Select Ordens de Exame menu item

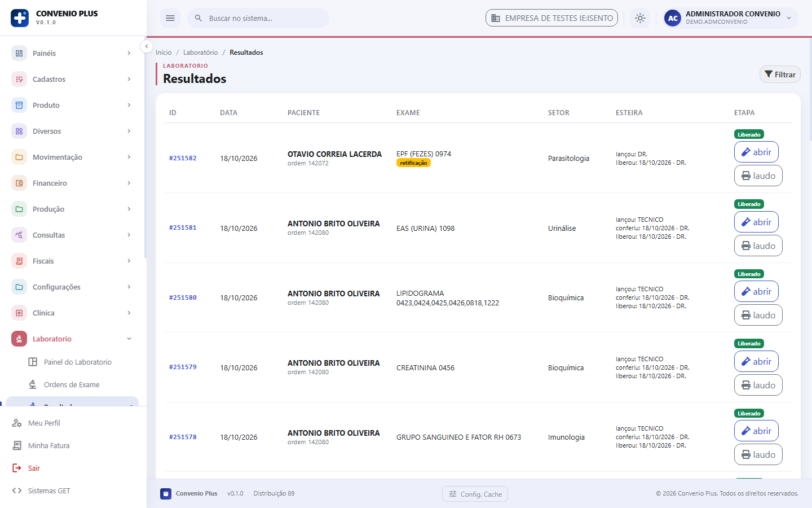coord(72,384)
